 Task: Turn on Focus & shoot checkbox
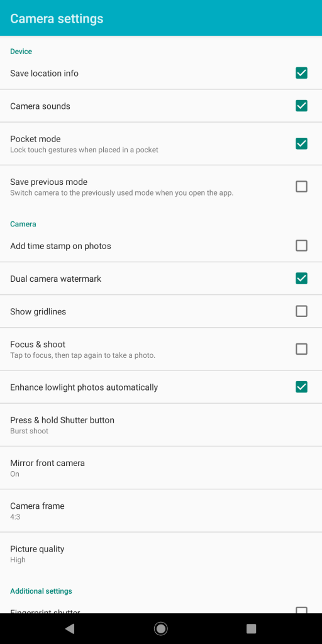coord(301,349)
